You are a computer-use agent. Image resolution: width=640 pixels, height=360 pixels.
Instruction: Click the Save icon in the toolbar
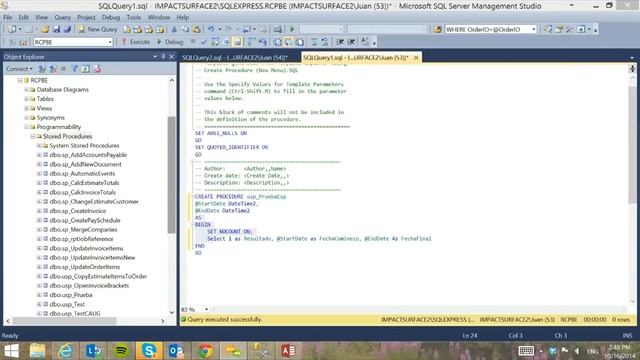point(56,29)
